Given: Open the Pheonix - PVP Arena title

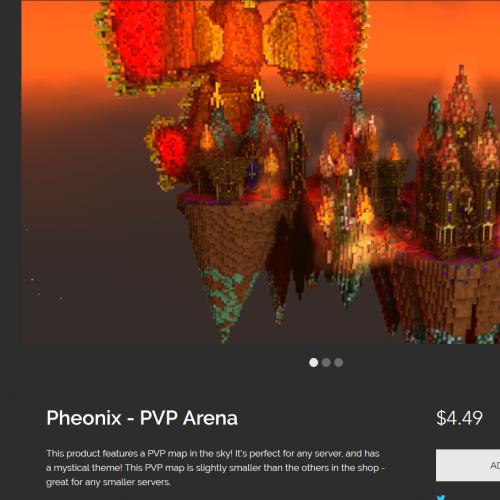Looking at the screenshot, I should (142, 418).
